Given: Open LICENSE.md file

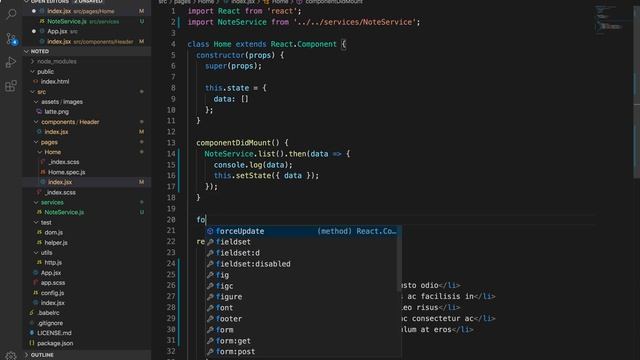Looking at the screenshot, I should coord(54,333).
